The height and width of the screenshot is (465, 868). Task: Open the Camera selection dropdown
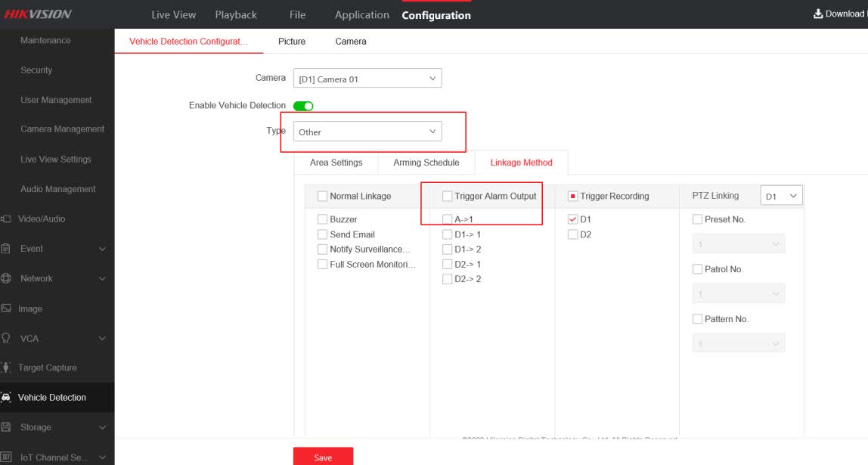pyautogui.click(x=367, y=79)
